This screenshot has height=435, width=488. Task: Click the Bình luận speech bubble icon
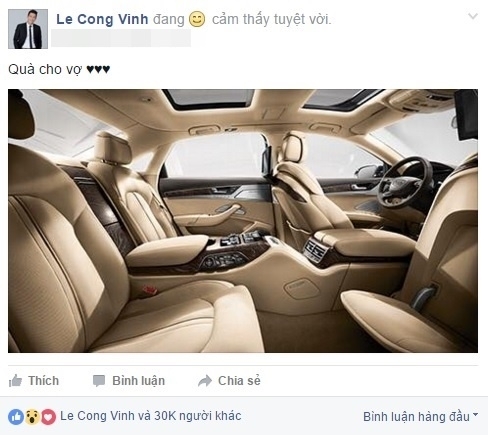coord(99,381)
